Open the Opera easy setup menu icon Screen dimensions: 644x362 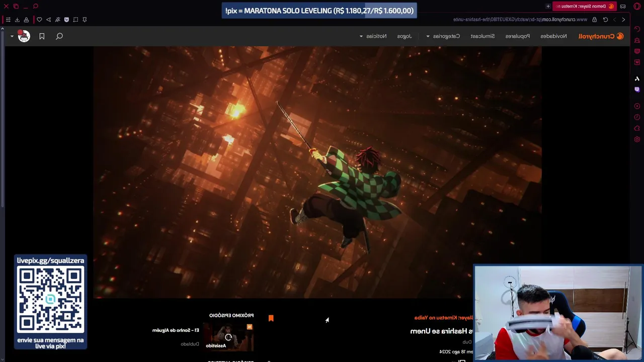[8, 20]
